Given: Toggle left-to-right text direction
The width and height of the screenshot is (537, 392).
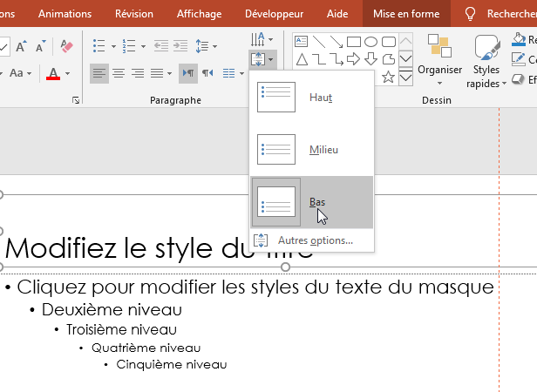Looking at the screenshot, I should click(188, 73).
